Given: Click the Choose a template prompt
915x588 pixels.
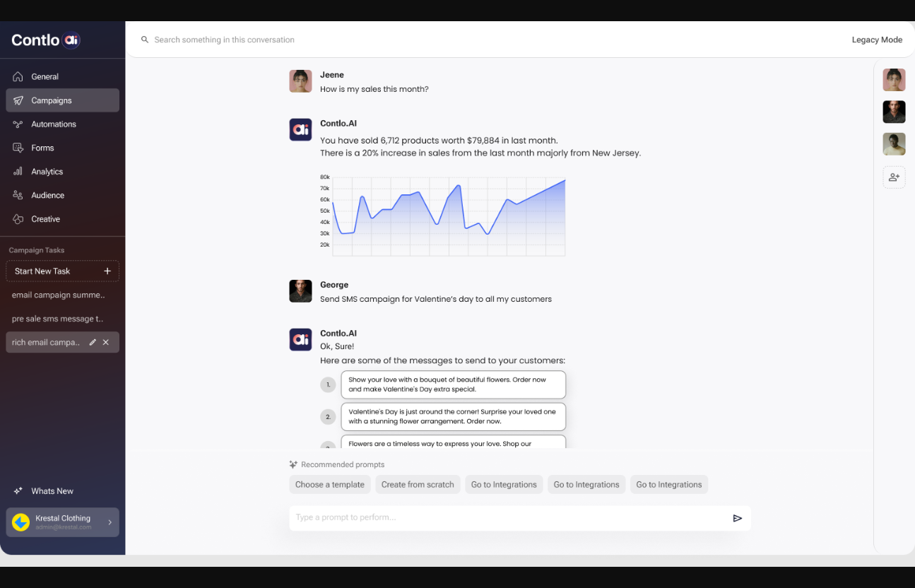Looking at the screenshot, I should pyautogui.click(x=329, y=485).
